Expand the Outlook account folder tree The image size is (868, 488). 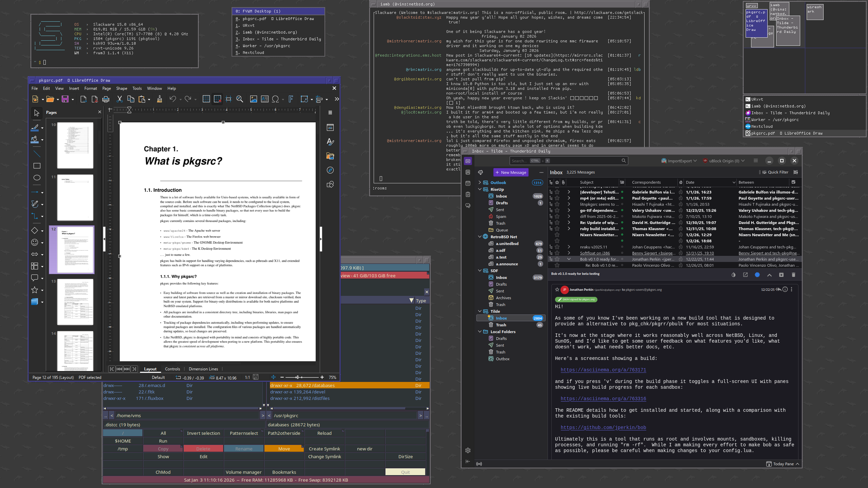tap(479, 182)
